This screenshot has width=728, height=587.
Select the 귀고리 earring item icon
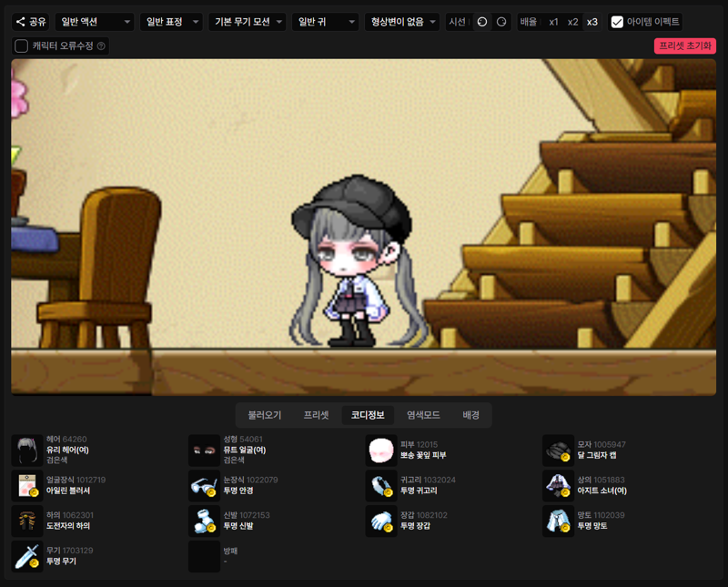point(381,485)
